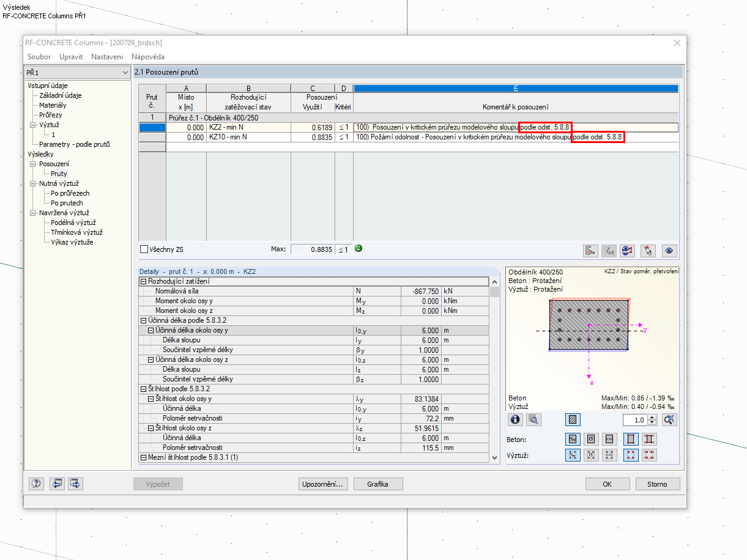Toggle Výztuž rebar points icon
Viewport: 747px width, 560px height.
pyautogui.click(x=631, y=455)
